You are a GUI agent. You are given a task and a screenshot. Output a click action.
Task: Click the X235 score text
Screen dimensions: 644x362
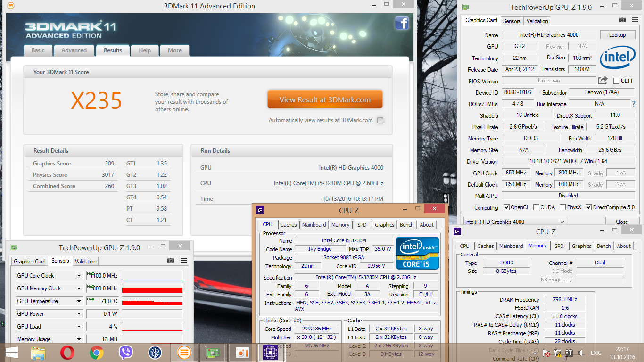point(96,100)
